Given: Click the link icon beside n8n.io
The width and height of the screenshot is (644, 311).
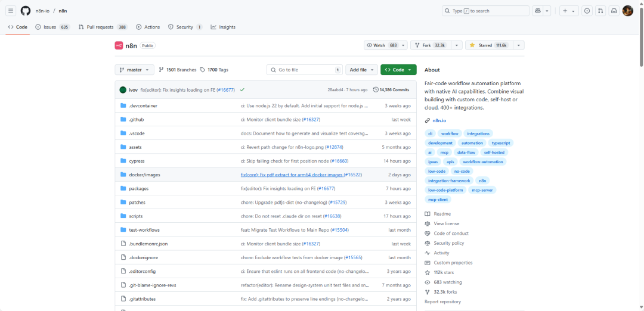Looking at the screenshot, I should tap(428, 120).
